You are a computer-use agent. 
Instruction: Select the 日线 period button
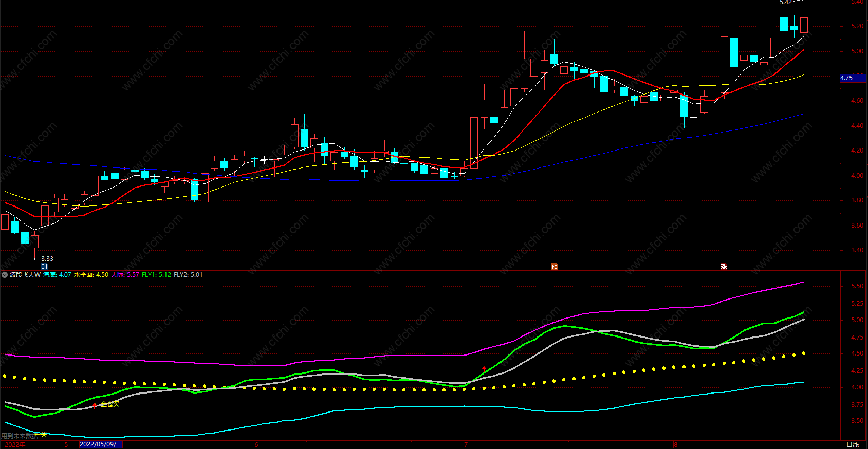tap(853, 444)
